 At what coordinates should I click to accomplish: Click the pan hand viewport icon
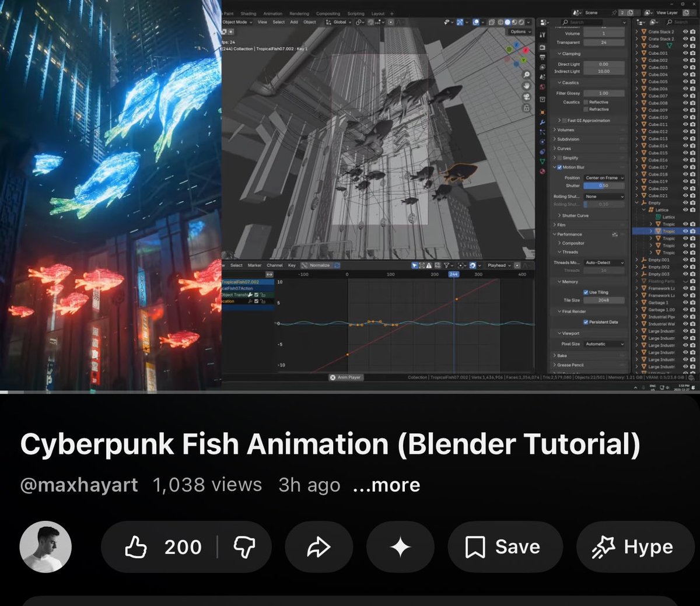coord(526,86)
